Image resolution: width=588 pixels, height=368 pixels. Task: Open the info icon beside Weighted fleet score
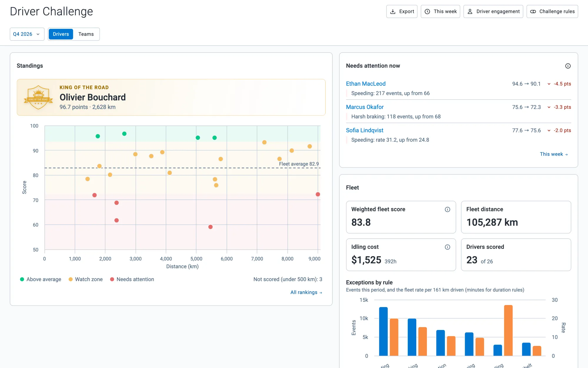[x=447, y=209]
